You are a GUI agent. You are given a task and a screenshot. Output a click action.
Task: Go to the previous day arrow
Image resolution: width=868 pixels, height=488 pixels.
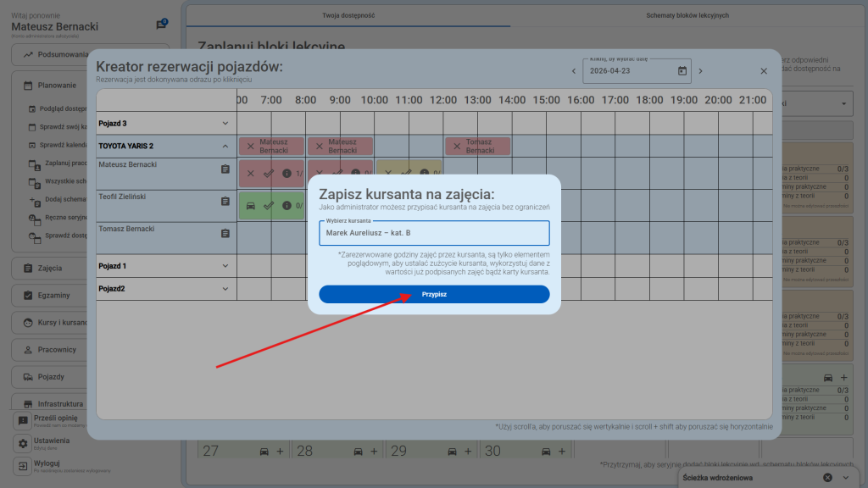point(574,71)
